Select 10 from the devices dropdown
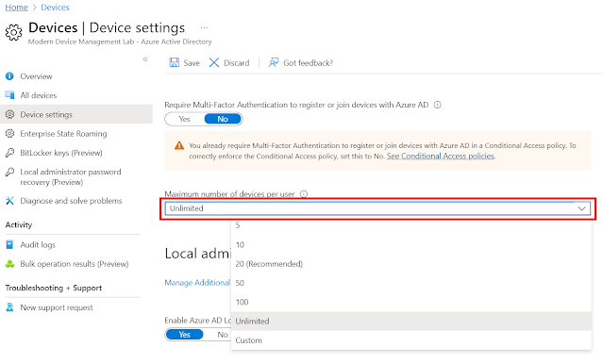Screen dimensions: 603x364 411,244
